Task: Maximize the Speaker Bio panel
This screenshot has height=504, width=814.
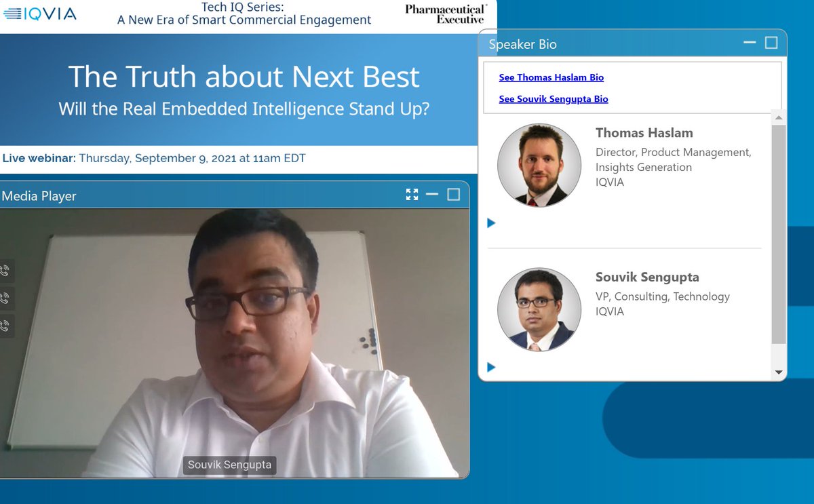Action: click(x=771, y=43)
